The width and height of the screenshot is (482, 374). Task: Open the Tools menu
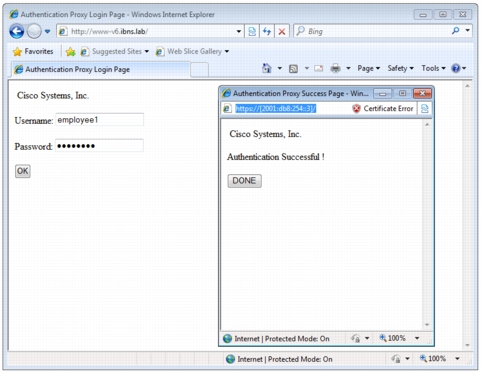pyautogui.click(x=433, y=68)
